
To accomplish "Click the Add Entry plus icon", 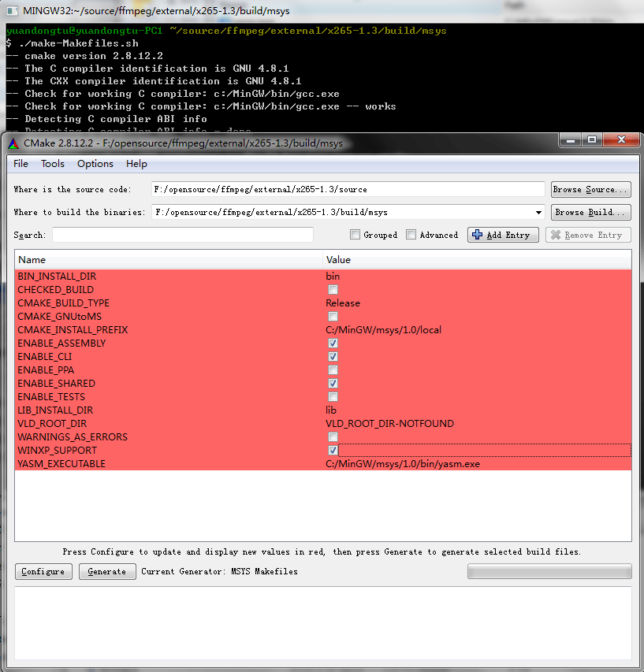I will pyautogui.click(x=478, y=234).
